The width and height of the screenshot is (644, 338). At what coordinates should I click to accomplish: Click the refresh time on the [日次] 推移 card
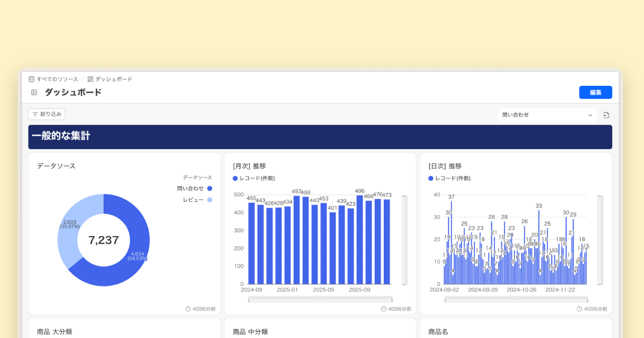[x=592, y=309]
